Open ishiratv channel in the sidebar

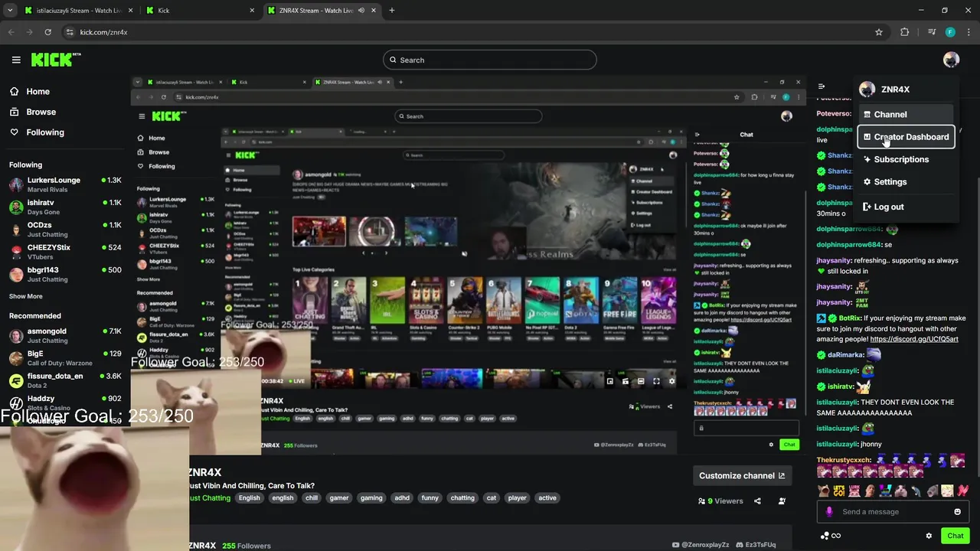(65, 207)
